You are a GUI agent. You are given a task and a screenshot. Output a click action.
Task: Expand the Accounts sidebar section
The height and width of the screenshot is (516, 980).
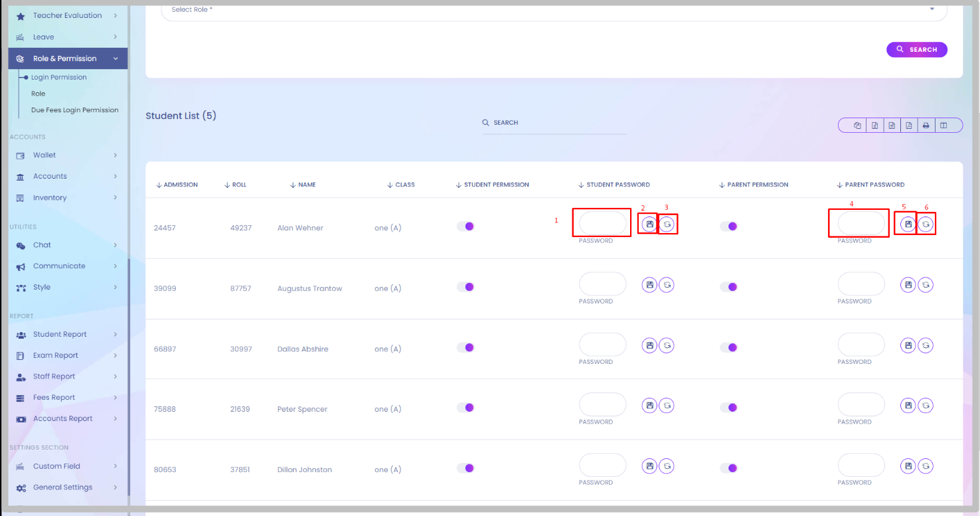click(x=66, y=177)
